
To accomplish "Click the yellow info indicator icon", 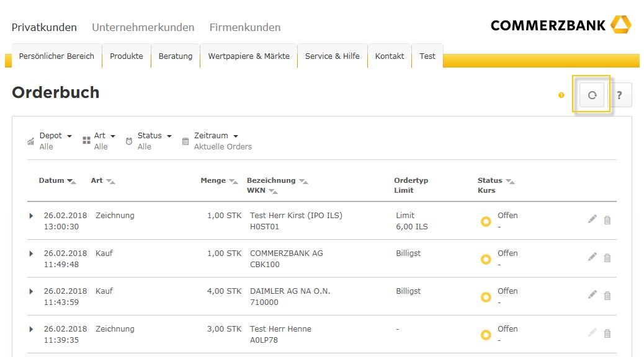I will 561,95.
